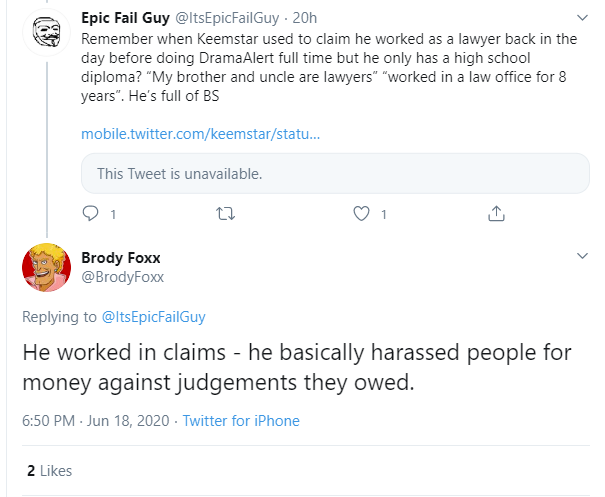Open Brody Foxx's profile picture

[x=46, y=267]
